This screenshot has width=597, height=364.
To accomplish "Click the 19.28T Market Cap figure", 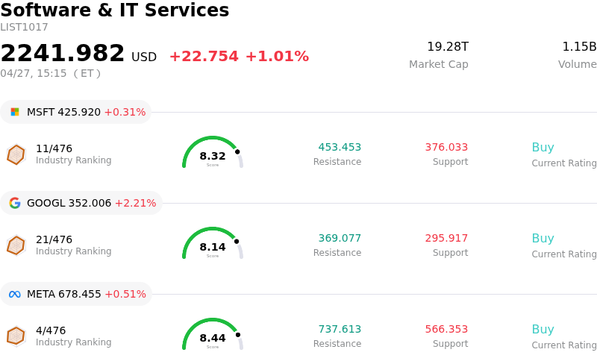I will pyautogui.click(x=447, y=47).
